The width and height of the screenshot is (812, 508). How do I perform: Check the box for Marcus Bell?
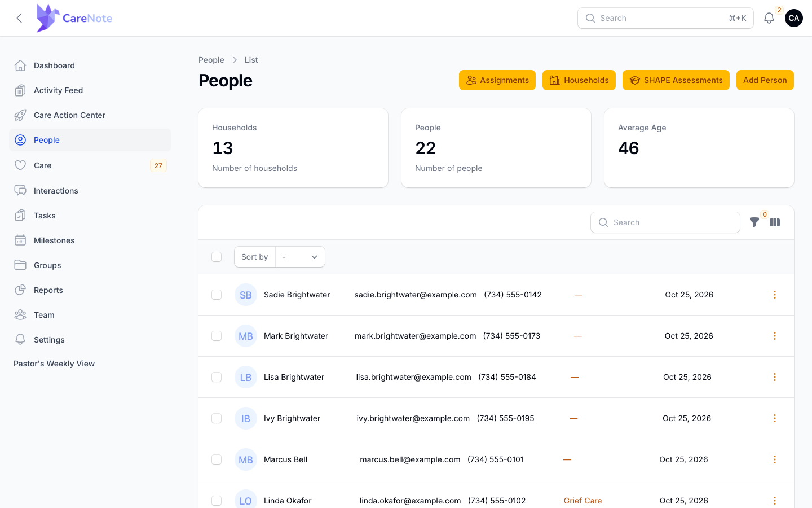[x=217, y=459]
